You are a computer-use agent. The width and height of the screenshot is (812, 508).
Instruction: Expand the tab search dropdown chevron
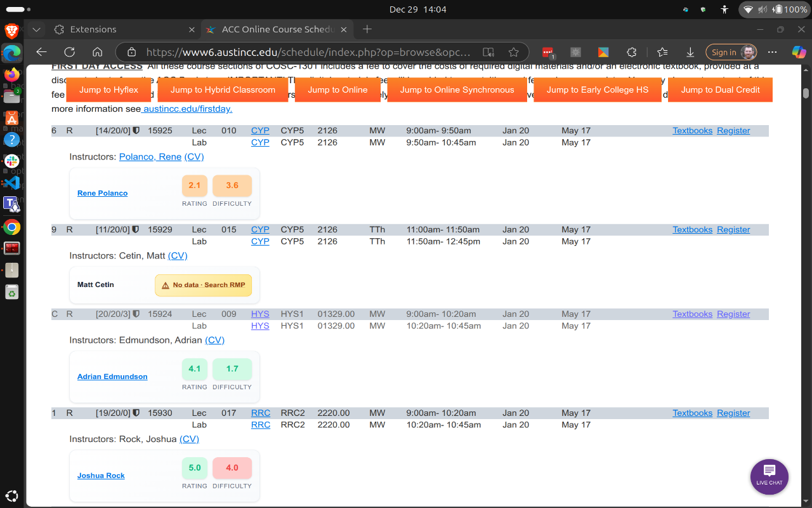36,29
